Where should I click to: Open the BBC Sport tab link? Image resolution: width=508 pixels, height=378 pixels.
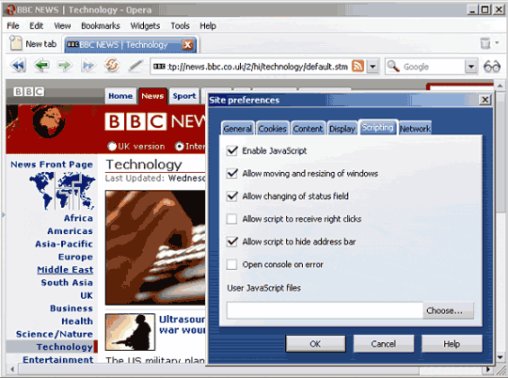click(184, 96)
